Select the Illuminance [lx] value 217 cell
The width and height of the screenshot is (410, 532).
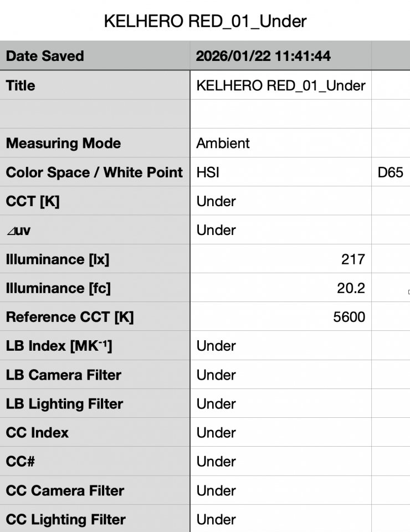point(280,259)
